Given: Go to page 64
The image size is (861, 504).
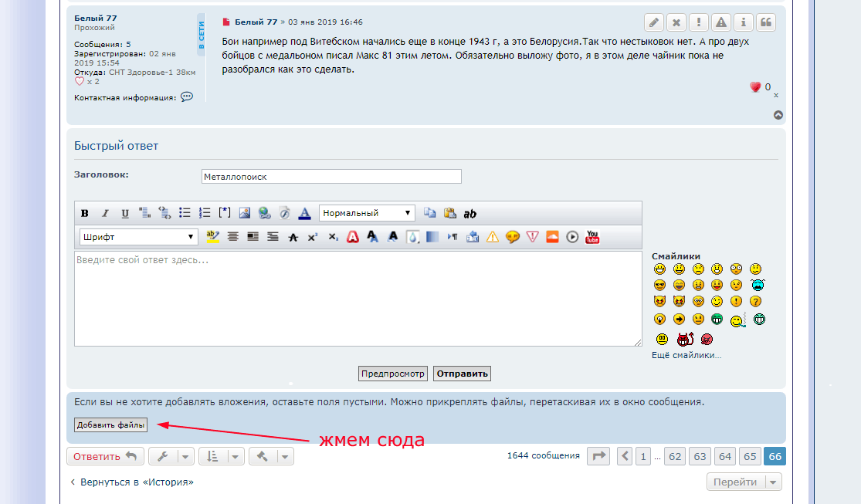Looking at the screenshot, I should click(x=724, y=456).
